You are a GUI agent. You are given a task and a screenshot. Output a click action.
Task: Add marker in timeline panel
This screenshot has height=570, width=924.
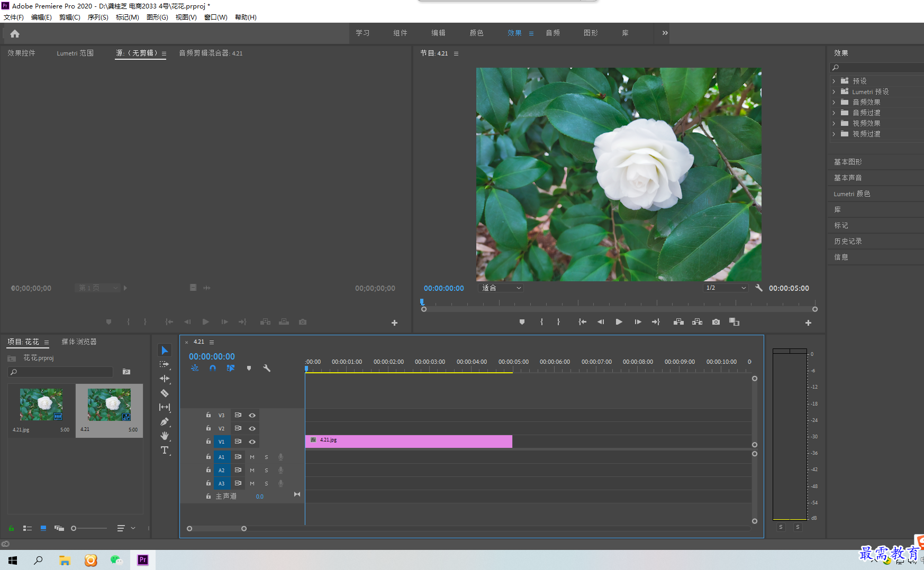(249, 368)
